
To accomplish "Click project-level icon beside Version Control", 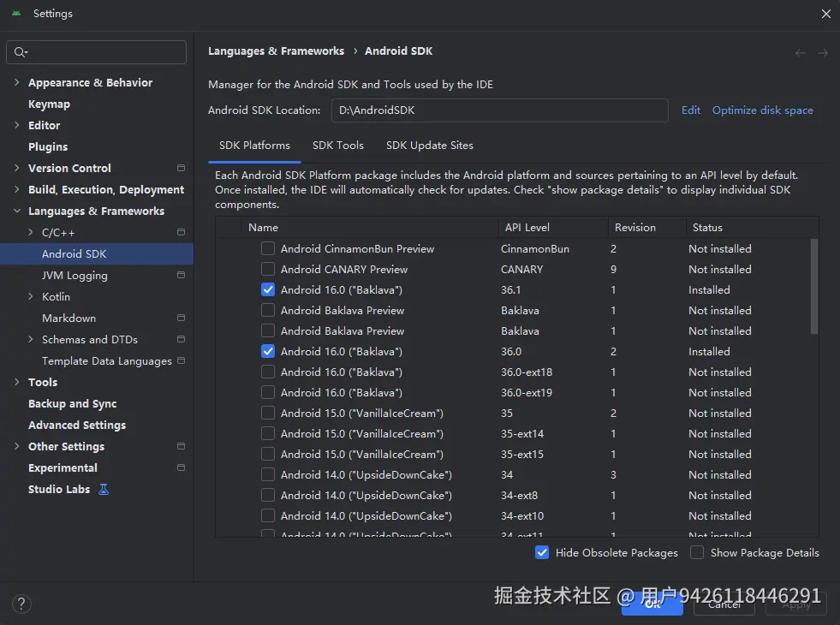I will coord(181,168).
